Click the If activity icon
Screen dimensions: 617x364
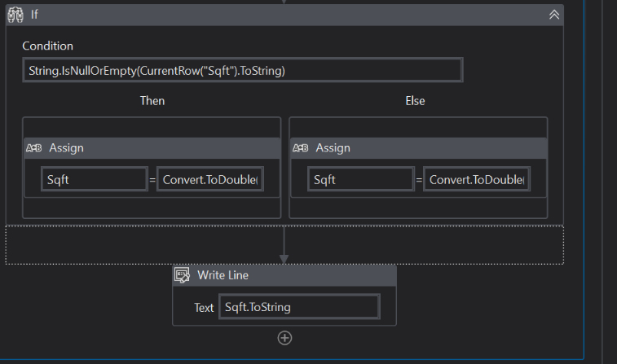click(x=15, y=15)
